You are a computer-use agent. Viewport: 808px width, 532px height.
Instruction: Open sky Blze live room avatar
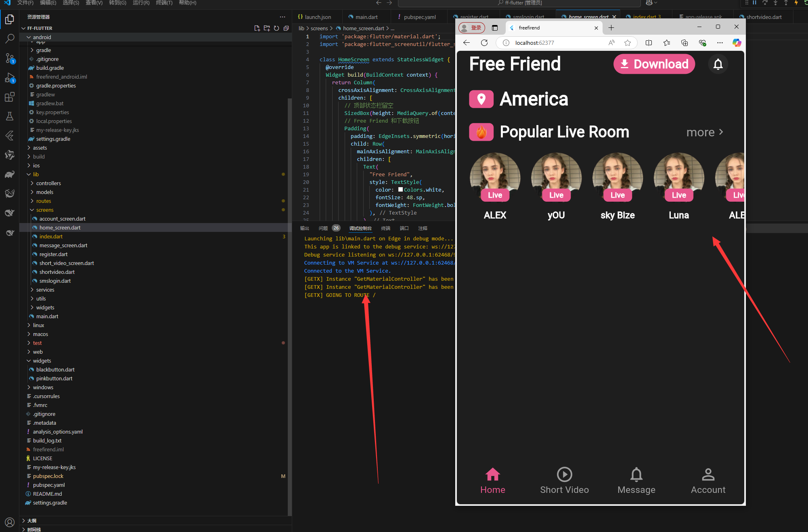point(618,177)
